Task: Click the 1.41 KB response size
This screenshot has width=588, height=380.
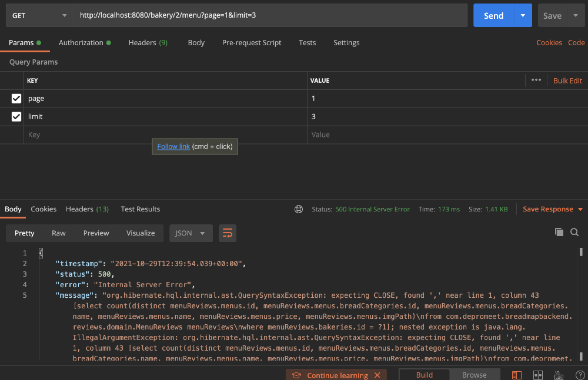Action: [x=496, y=209]
